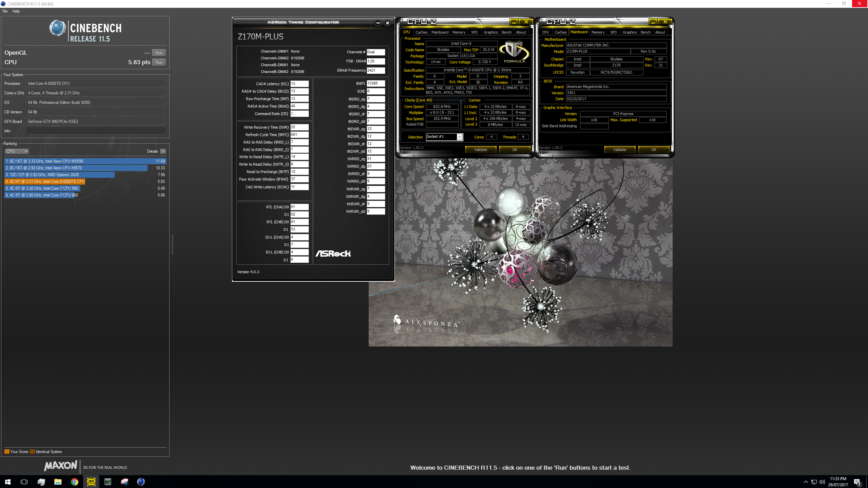Open the Details arrow in Ranking
868x488 pixels.
point(163,151)
